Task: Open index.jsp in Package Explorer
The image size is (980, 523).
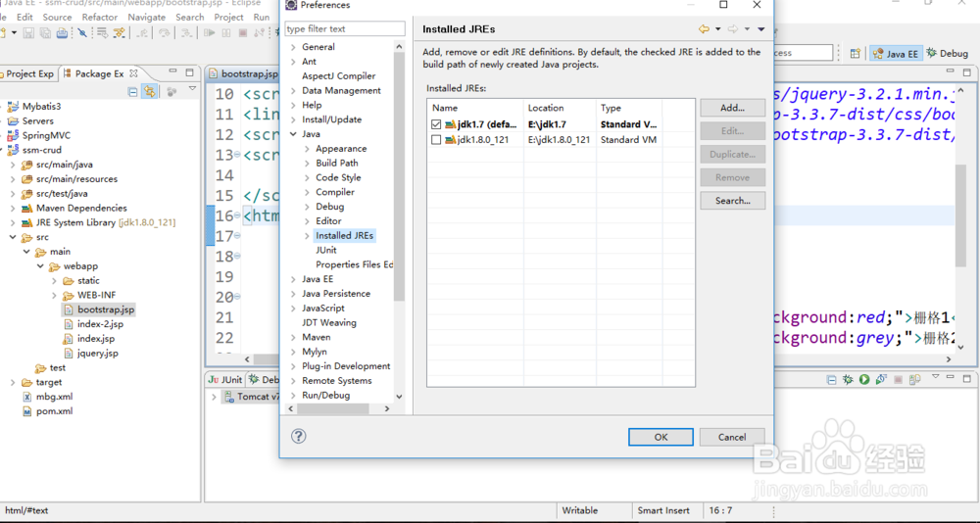Action: 89,339
